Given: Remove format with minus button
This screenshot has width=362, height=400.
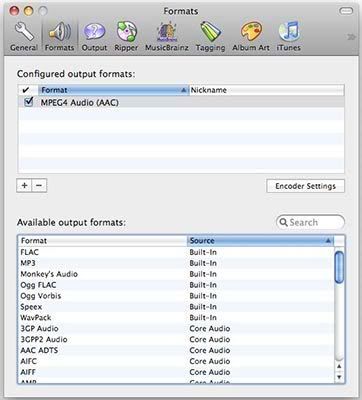Looking at the screenshot, I should (x=39, y=185).
